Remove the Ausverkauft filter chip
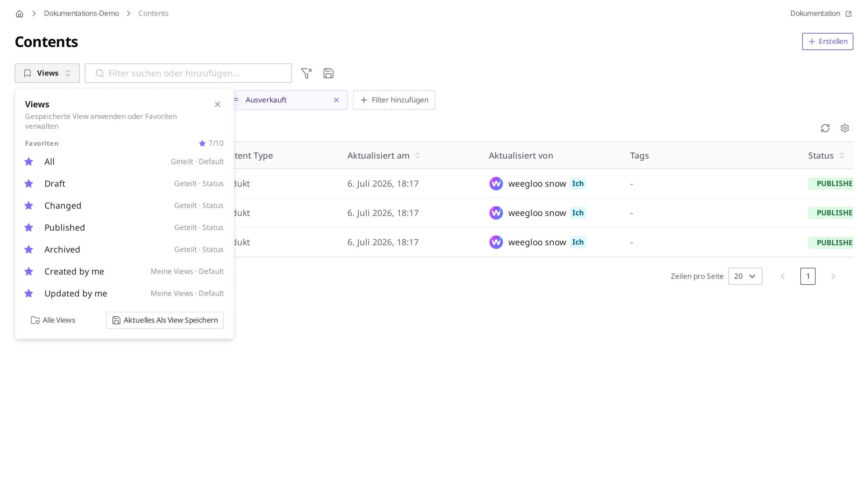 click(x=336, y=100)
